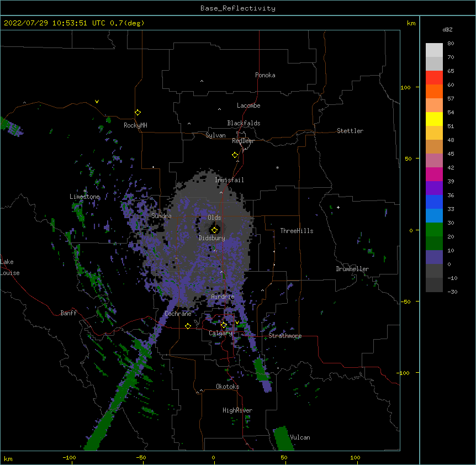The height and width of the screenshot is (465, 476).
Task: Click the Didsbury town label
Action: click(x=211, y=238)
